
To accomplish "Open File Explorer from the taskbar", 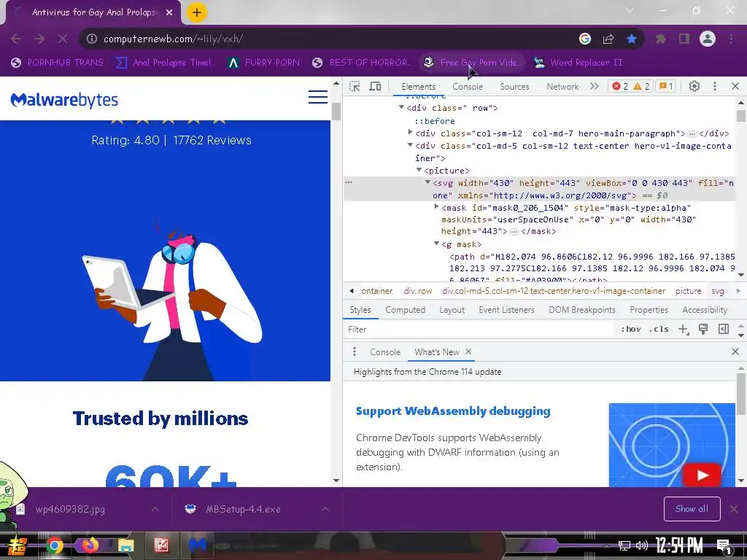I will click(126, 545).
